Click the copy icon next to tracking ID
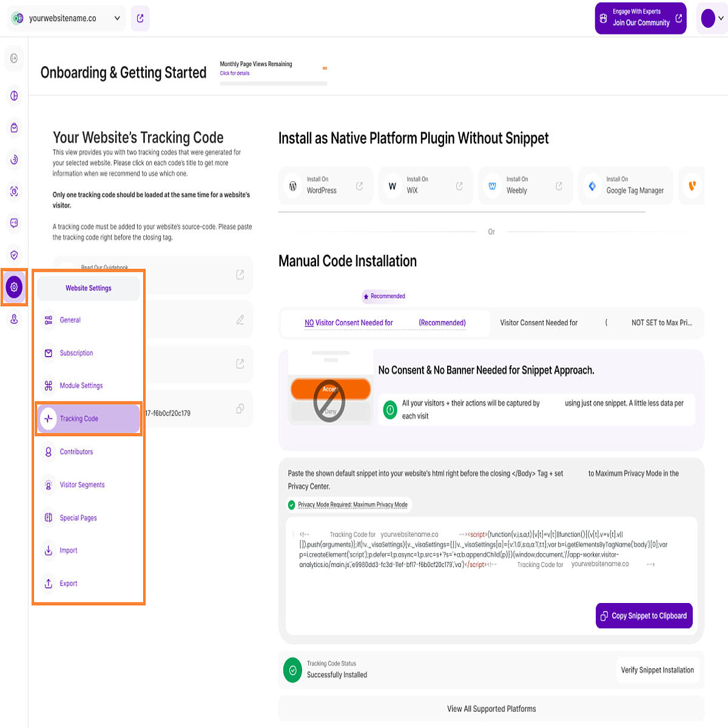The width and height of the screenshot is (728, 728). 240,409
